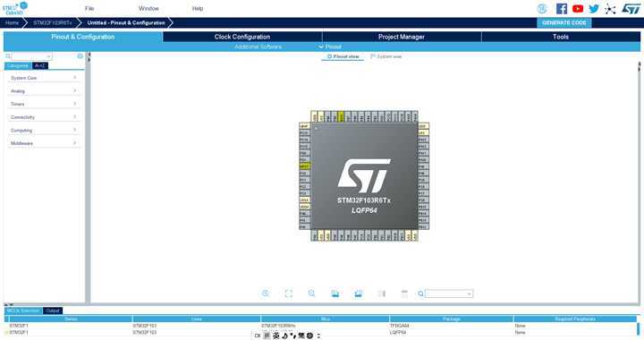Viewport: 644px width, 340px height.
Task: Click the GENERATE CODE button
Action: click(x=563, y=22)
